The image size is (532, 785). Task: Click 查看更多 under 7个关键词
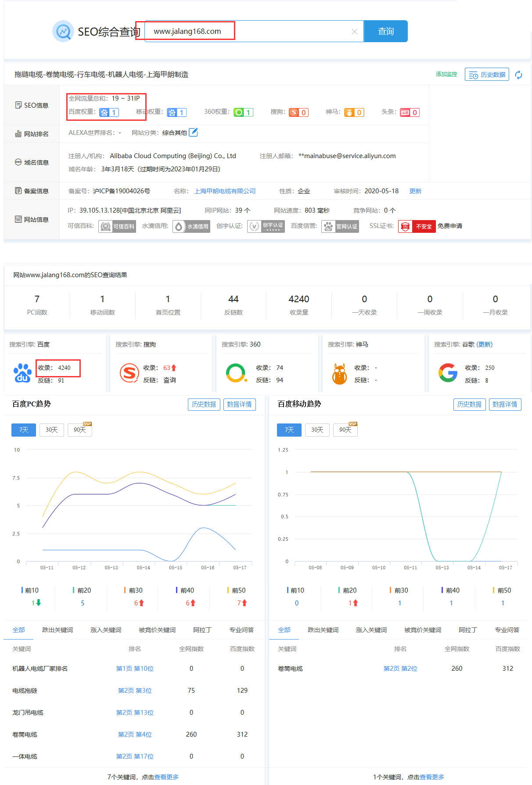click(x=166, y=777)
